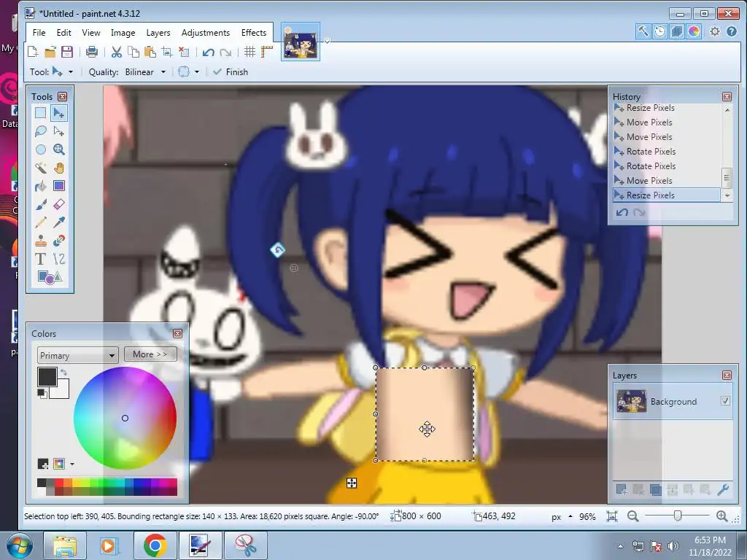747x560 pixels.
Task: Open the Layers menu
Action: (x=158, y=32)
